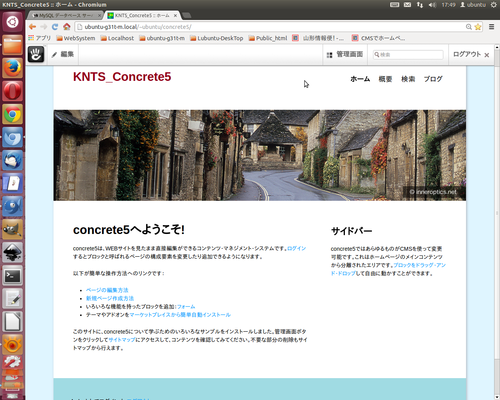Launch Firefox from the dock

(x=13, y=68)
